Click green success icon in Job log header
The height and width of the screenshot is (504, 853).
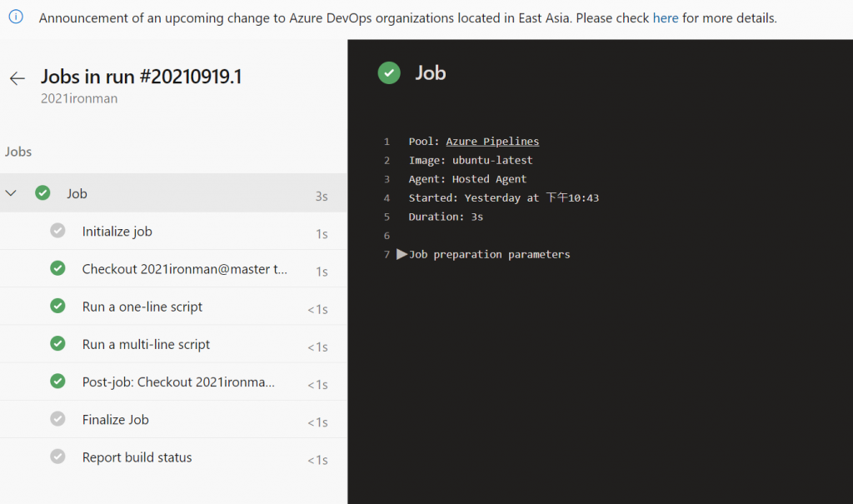(x=388, y=73)
